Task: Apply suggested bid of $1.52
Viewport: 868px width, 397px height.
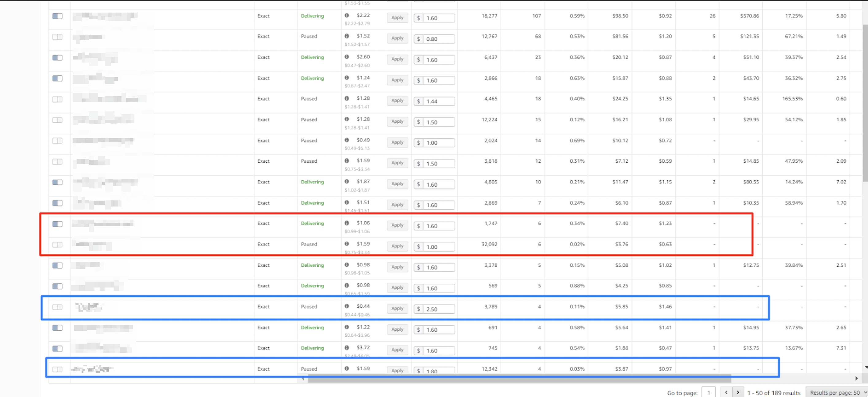Action: point(397,38)
